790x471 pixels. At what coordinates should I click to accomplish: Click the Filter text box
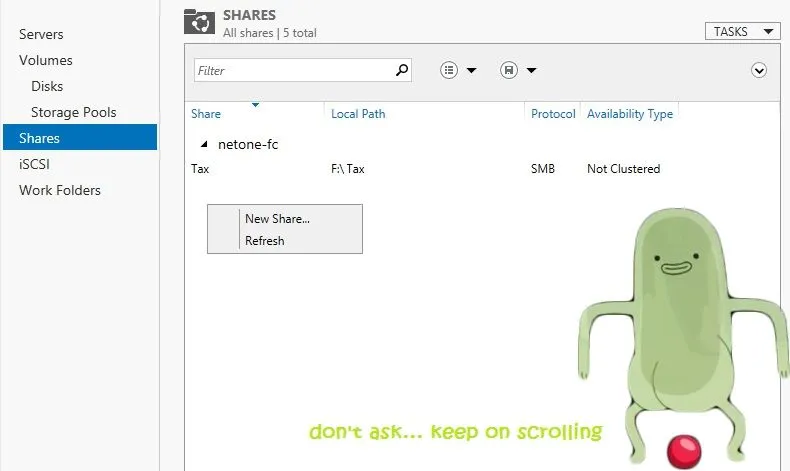point(302,70)
